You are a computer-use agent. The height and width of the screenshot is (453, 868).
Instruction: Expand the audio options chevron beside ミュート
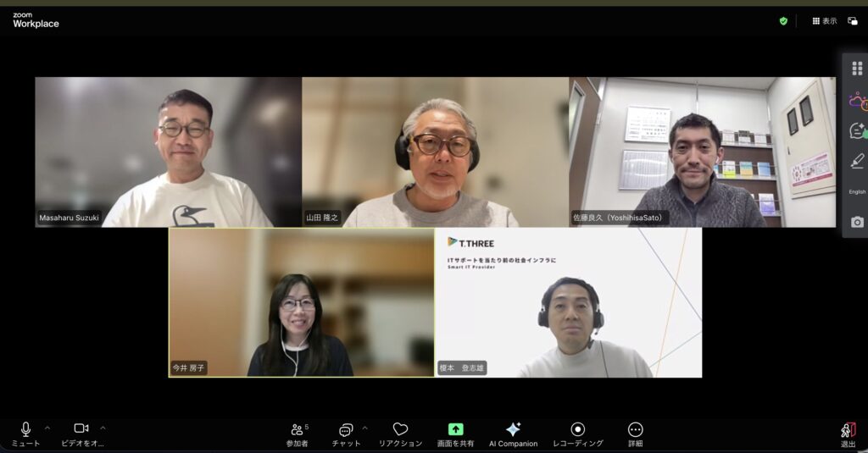click(x=47, y=428)
